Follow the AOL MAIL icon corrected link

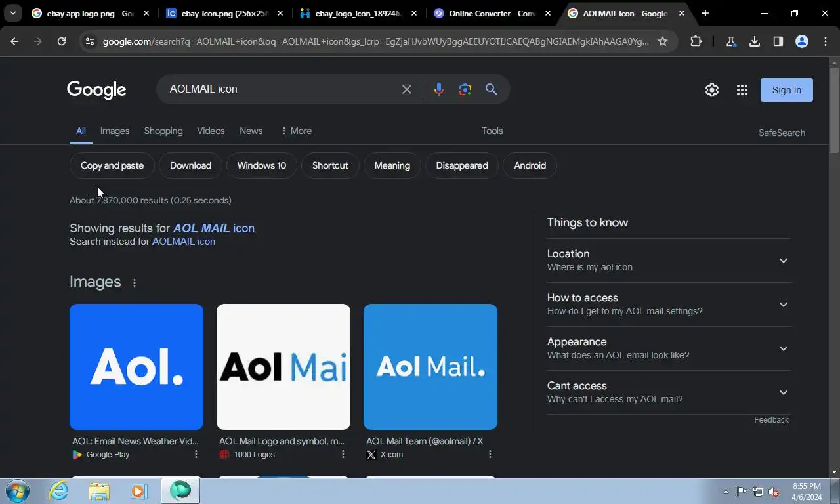pyautogui.click(x=213, y=228)
